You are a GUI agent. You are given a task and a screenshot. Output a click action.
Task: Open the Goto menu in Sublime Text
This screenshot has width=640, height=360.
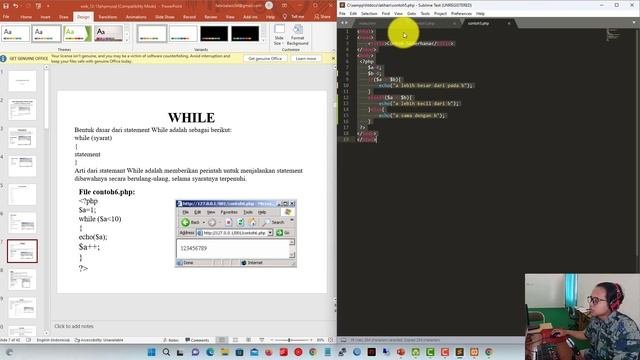[411, 13]
